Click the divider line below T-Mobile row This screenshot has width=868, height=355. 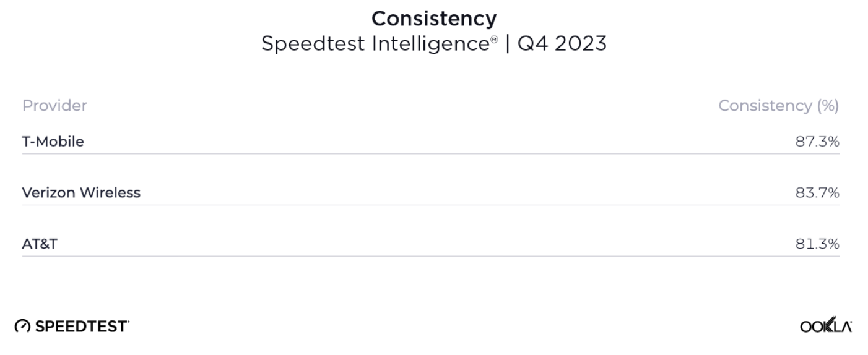(x=431, y=154)
